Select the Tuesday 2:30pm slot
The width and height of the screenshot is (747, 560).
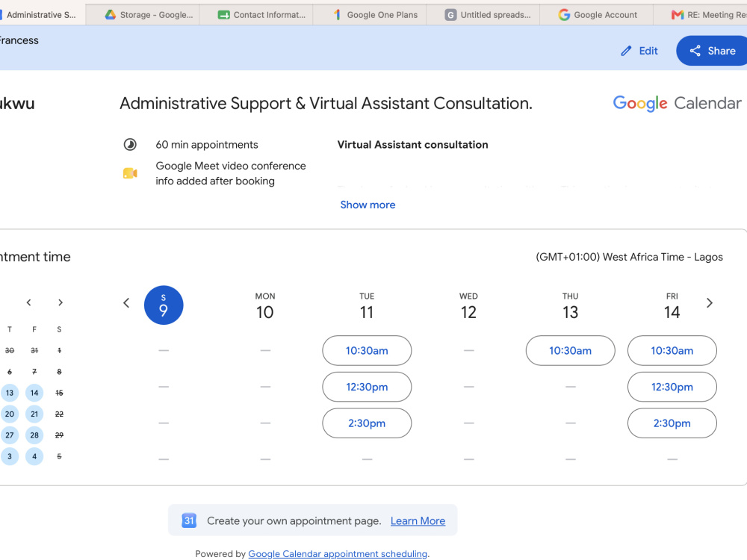pos(367,423)
